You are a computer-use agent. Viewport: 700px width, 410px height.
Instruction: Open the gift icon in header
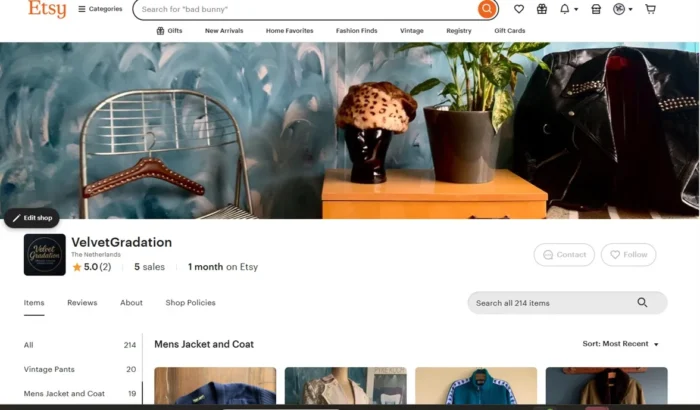pos(542,9)
